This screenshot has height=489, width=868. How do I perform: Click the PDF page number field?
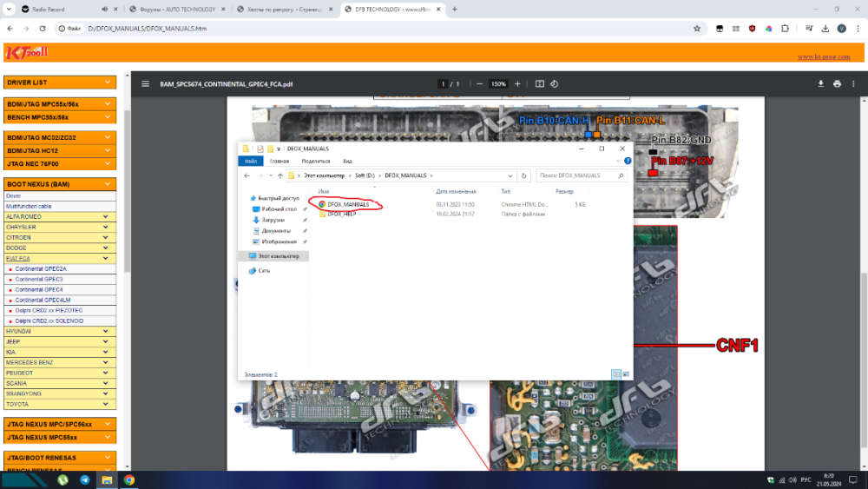(443, 84)
